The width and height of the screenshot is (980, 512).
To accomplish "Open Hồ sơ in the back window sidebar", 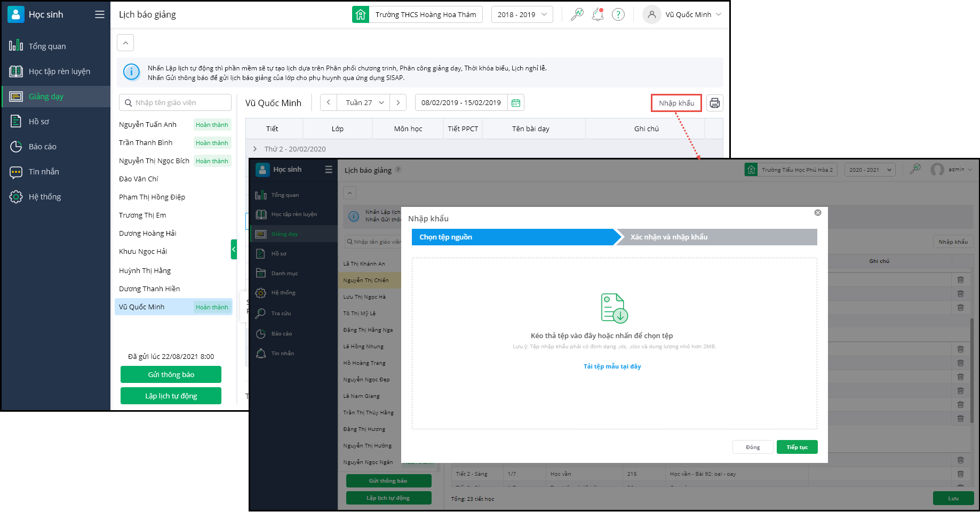I will (x=55, y=122).
